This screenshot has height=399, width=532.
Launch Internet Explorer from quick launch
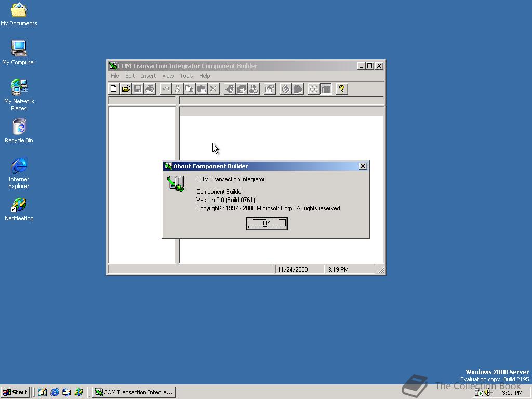(55, 392)
